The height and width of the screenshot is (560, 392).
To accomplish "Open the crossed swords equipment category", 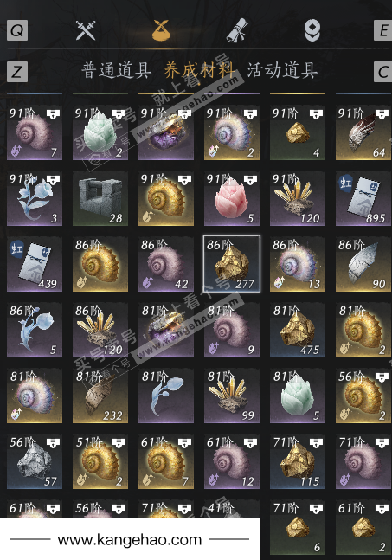I will pos(86,30).
